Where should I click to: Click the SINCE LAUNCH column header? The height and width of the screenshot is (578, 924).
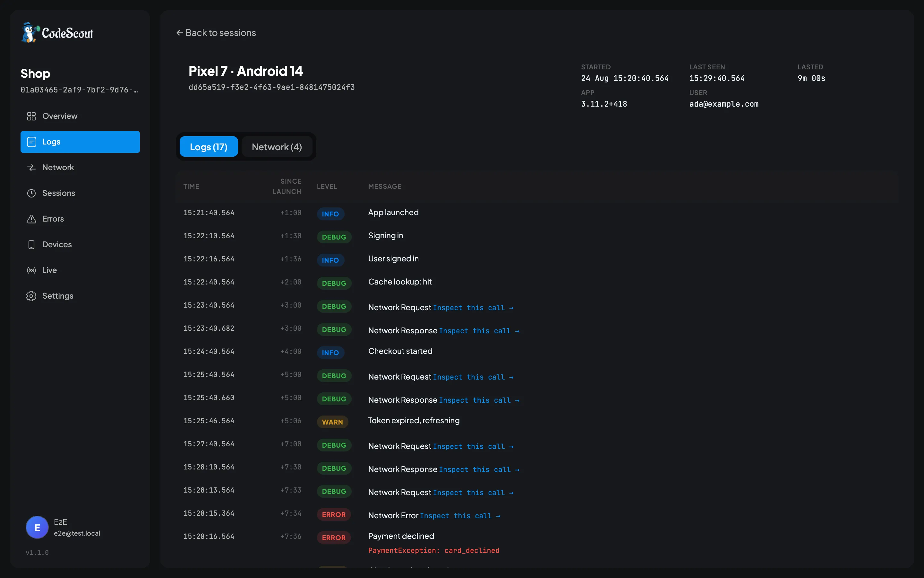(x=287, y=187)
